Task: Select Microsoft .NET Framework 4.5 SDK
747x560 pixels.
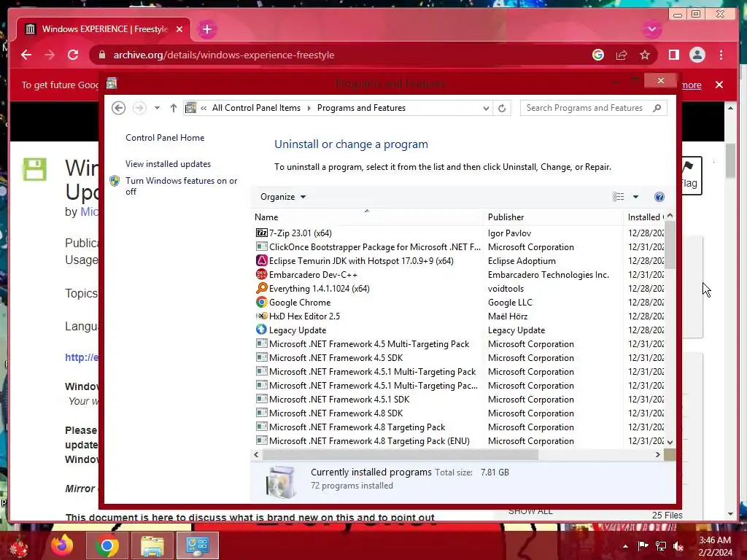Action: (x=329, y=357)
